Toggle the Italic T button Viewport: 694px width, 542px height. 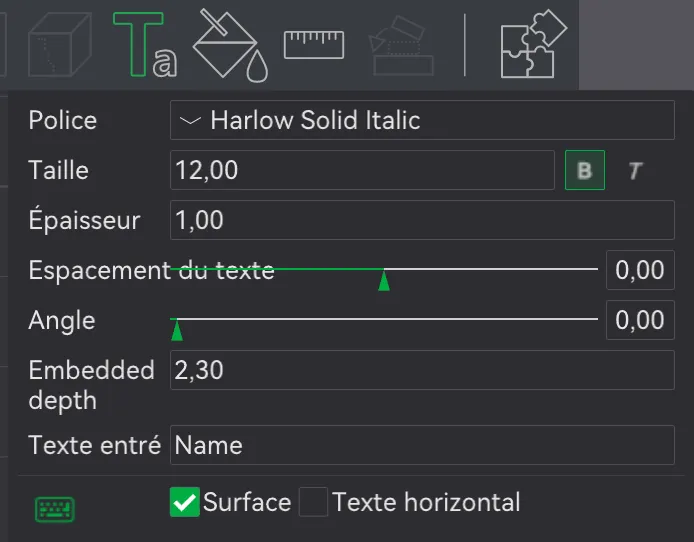click(635, 170)
